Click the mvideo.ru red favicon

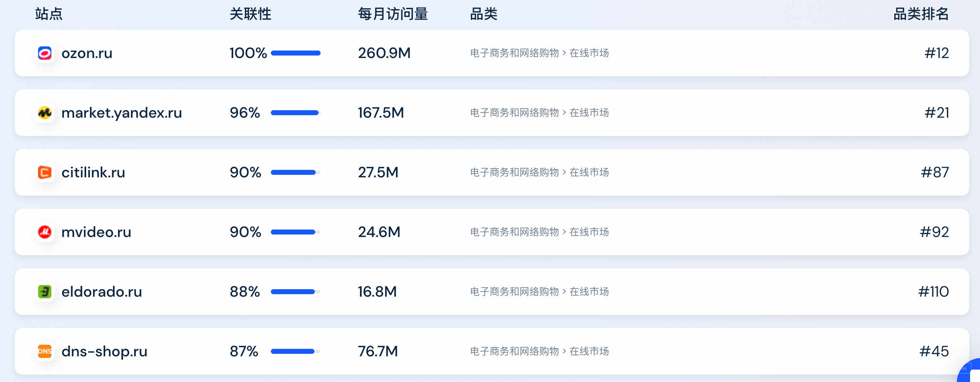click(x=45, y=232)
